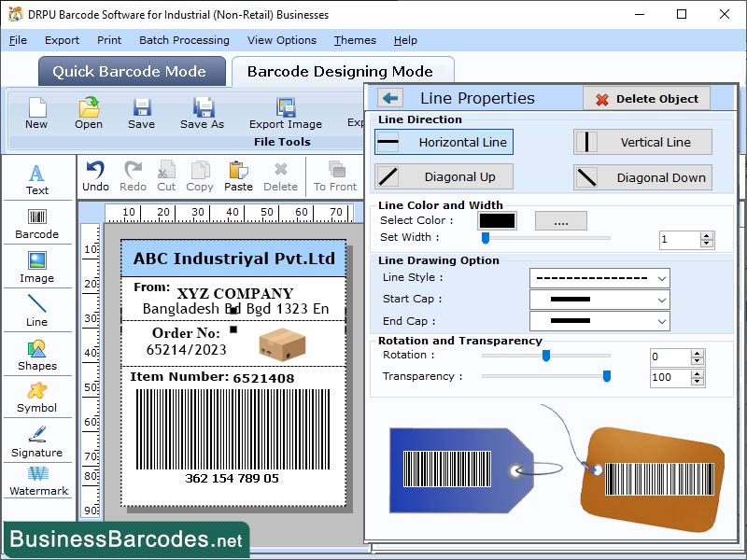This screenshot has height=560, width=747.
Task: Cut the selected object
Action: click(x=166, y=176)
